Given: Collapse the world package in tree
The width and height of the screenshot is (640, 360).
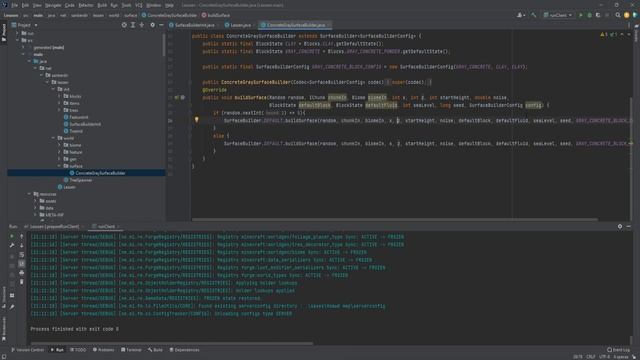Looking at the screenshot, I should tap(53, 138).
